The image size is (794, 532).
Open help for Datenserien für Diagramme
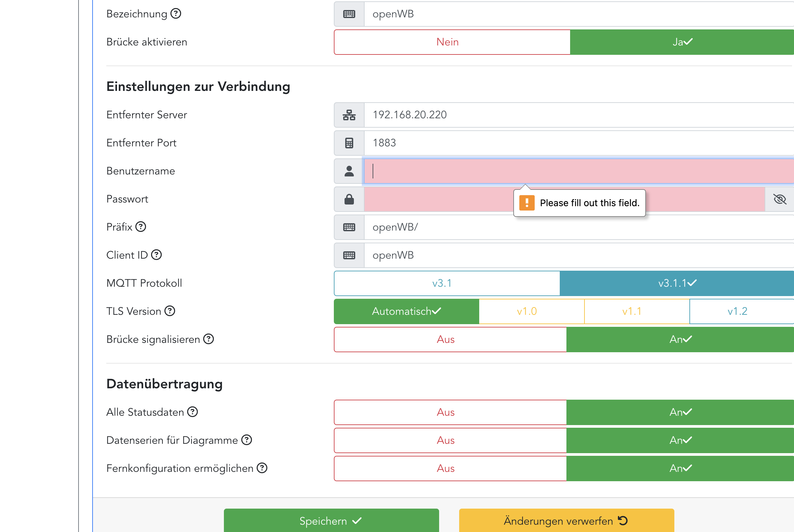[x=247, y=440]
